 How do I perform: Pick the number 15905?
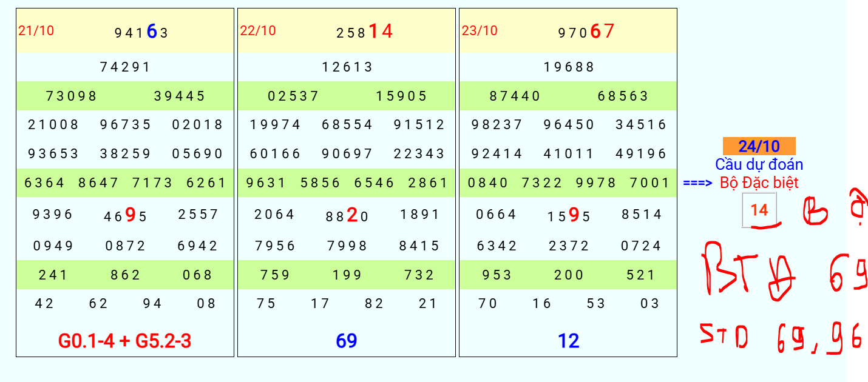(401, 96)
